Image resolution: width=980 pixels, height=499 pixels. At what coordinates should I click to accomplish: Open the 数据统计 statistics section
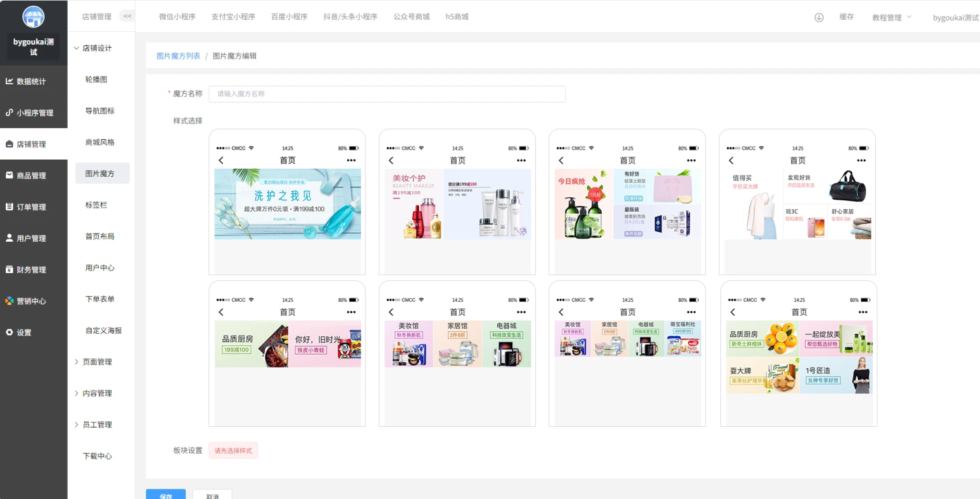pyautogui.click(x=33, y=81)
